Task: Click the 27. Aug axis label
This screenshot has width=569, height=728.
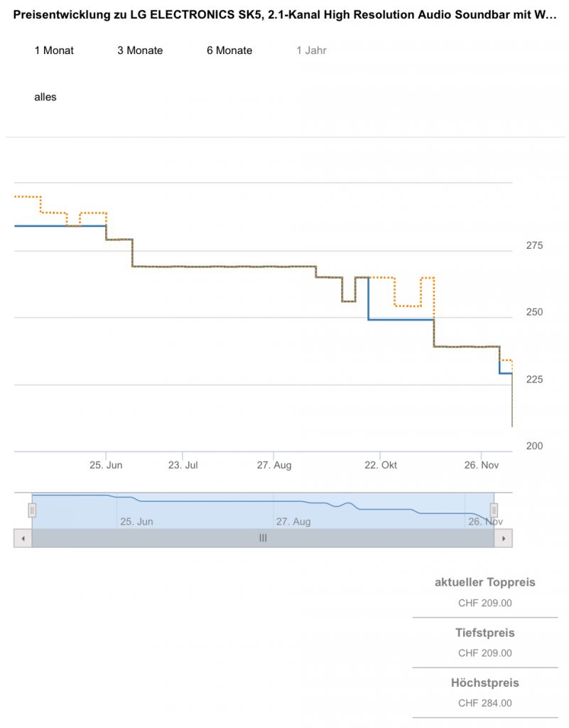Action: tap(274, 465)
